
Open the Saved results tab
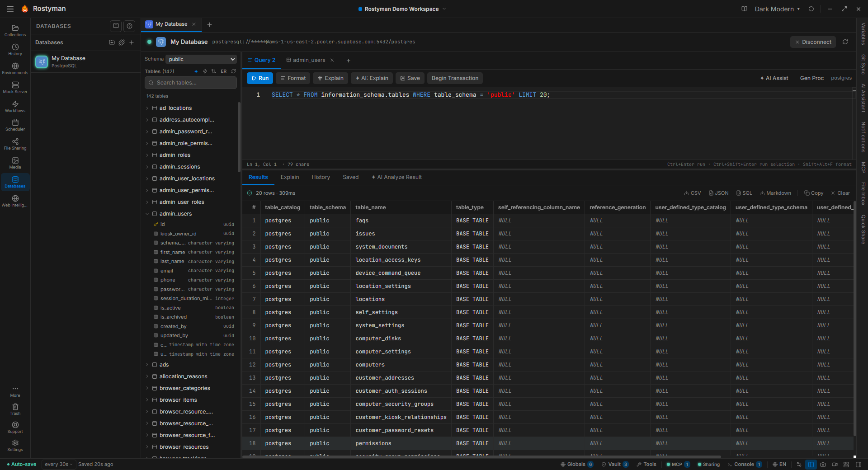[x=350, y=177]
